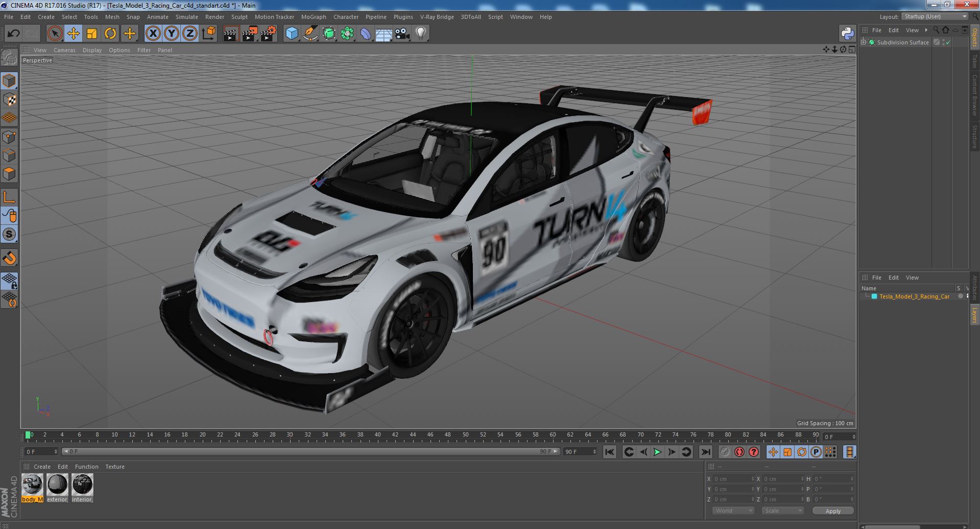
Task: Go to start of animation
Action: click(609, 452)
